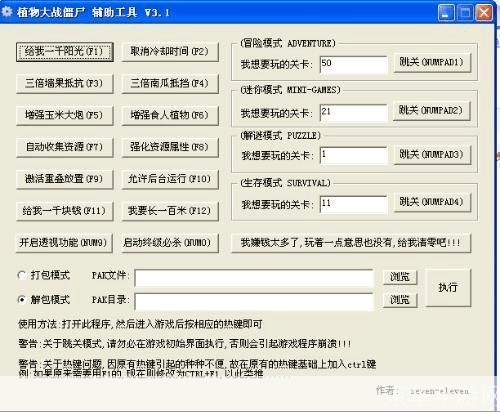Click the Survival level input field
The height and width of the screenshot is (412, 500).
354,204
